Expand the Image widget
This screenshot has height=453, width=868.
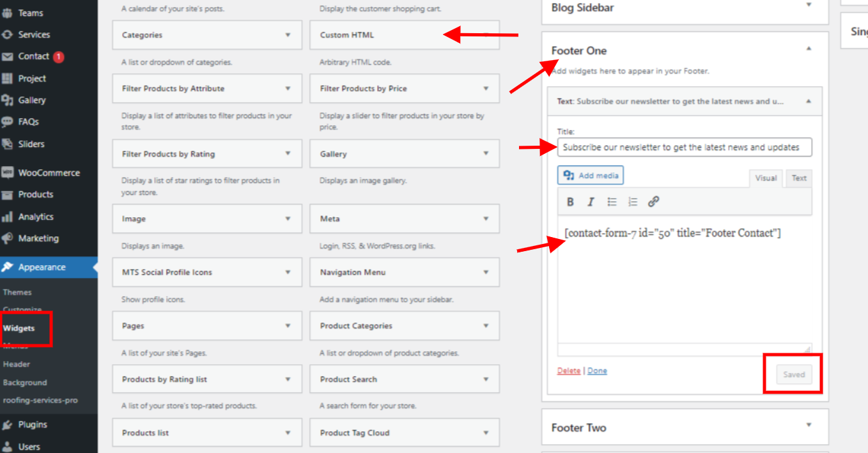point(288,219)
